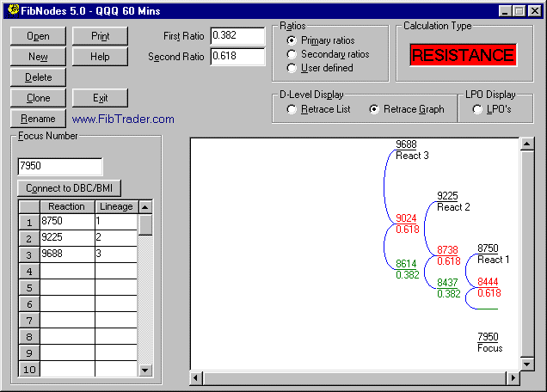Click row header number 4
This screenshot has height=392, width=547.
point(29,271)
